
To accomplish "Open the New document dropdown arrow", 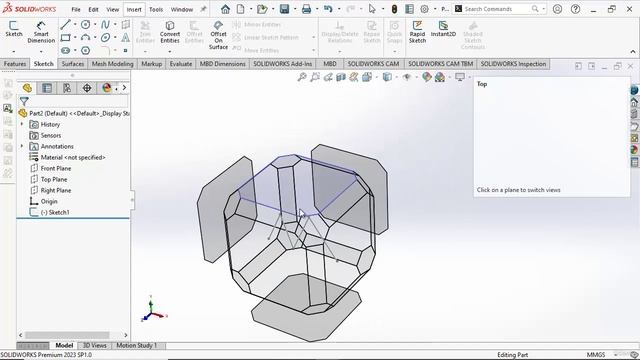I will tap(251, 9).
